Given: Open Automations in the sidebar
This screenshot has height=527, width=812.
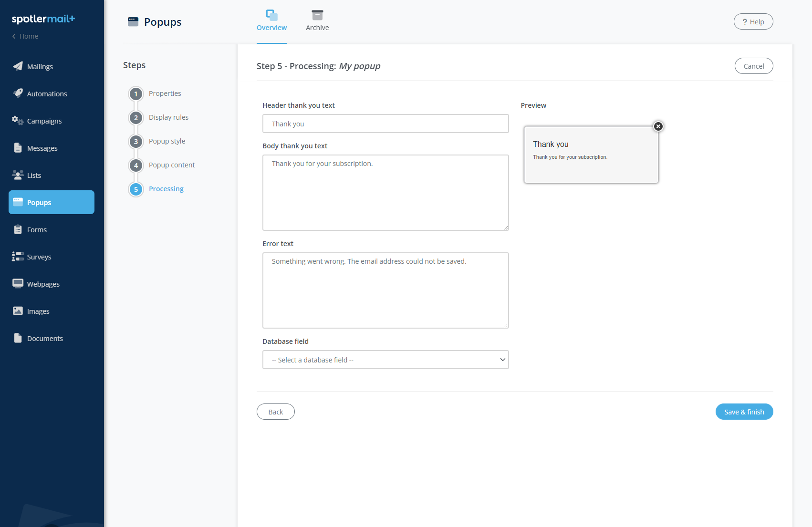Looking at the screenshot, I should tap(52, 93).
